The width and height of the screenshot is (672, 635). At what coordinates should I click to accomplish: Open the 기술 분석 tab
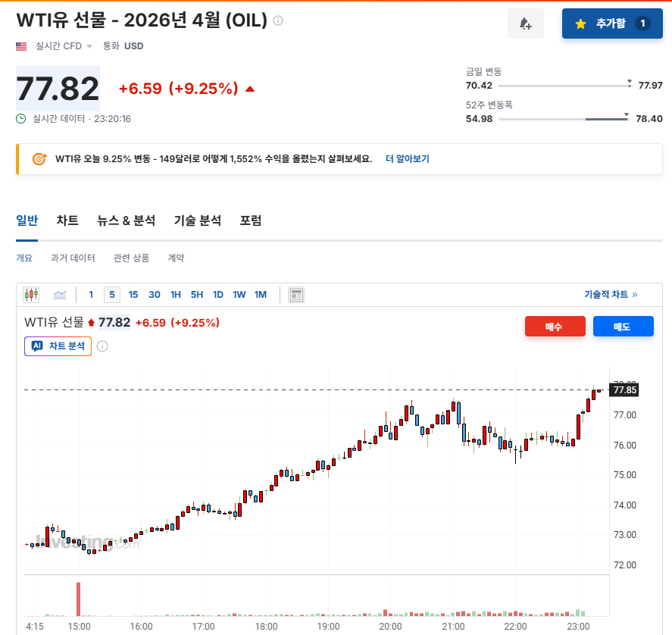click(x=197, y=221)
